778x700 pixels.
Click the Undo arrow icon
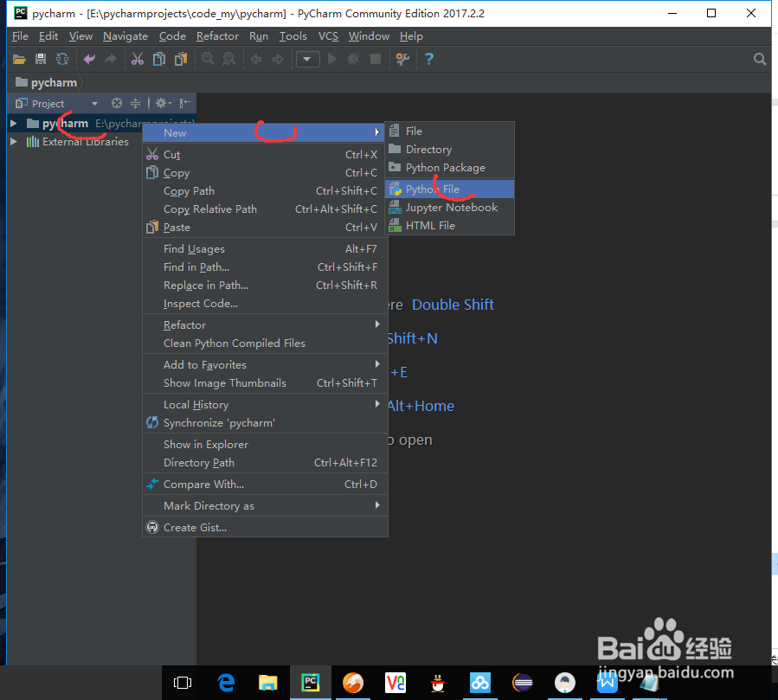coord(89,60)
